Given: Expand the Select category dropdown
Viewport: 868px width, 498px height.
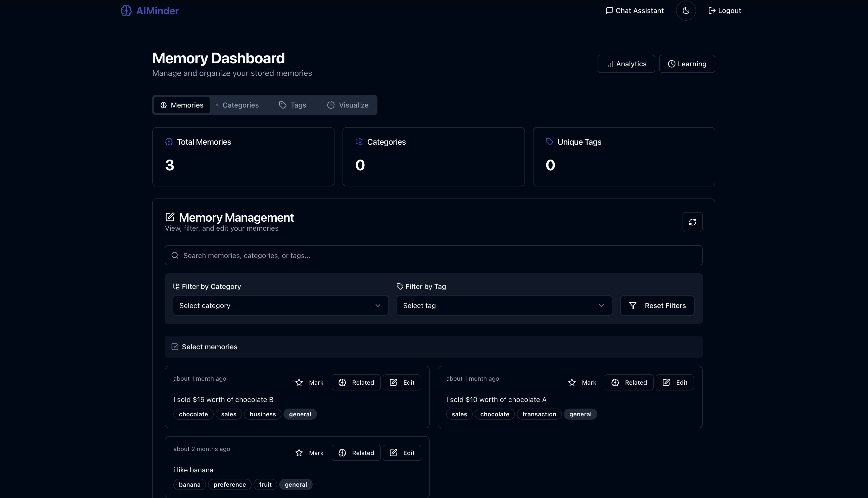Looking at the screenshot, I should click(x=280, y=306).
